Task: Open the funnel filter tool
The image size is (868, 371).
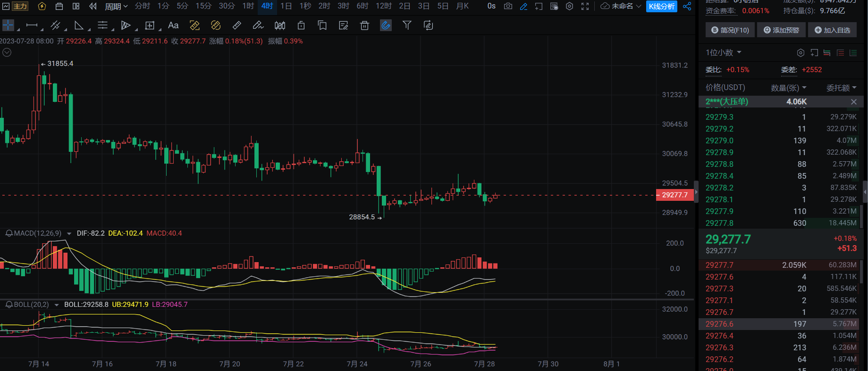Action: click(407, 25)
